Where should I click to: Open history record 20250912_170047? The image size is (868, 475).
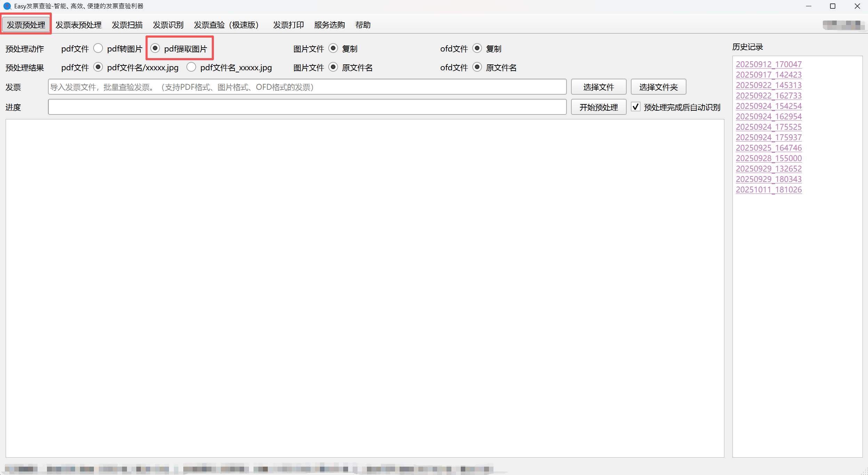coord(769,64)
